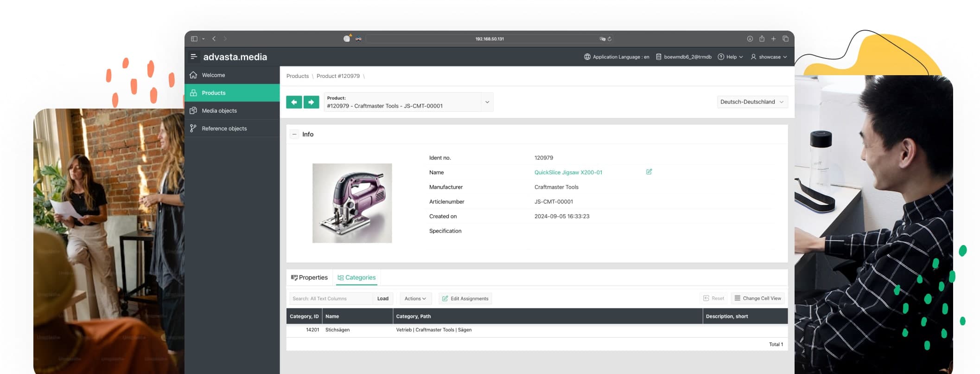Open Reference objects in the sidebar
980x374 pixels.
tap(232, 129)
